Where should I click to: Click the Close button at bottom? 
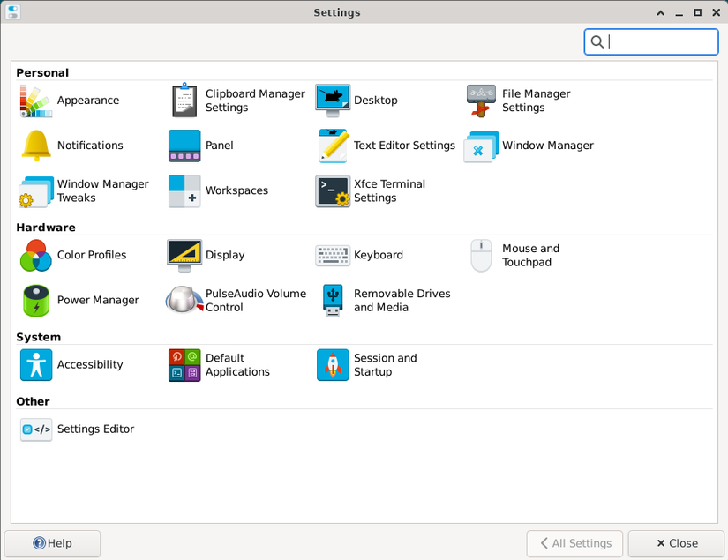click(x=676, y=543)
